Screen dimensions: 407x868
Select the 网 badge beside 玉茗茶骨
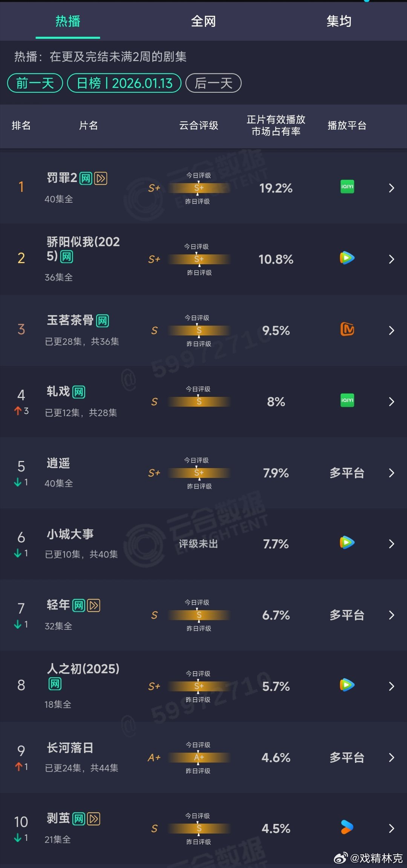(103, 321)
